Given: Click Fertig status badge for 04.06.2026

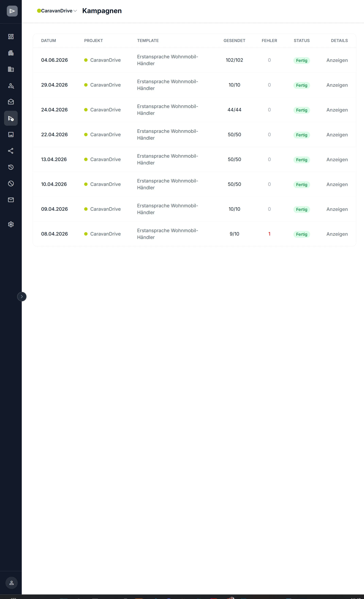Looking at the screenshot, I should coord(302,61).
